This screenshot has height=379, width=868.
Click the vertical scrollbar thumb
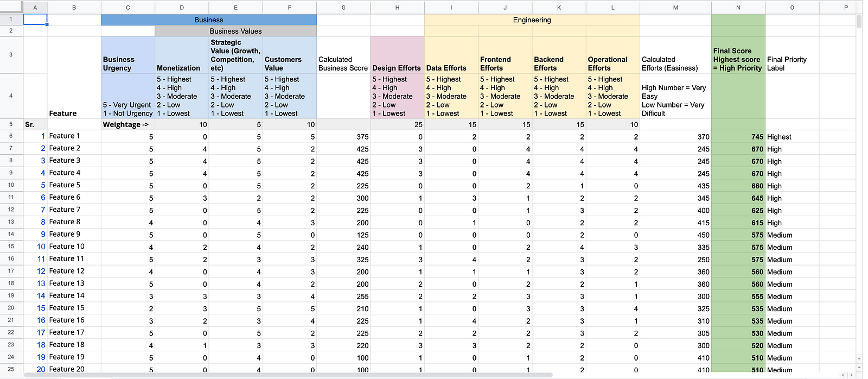[859, 21]
